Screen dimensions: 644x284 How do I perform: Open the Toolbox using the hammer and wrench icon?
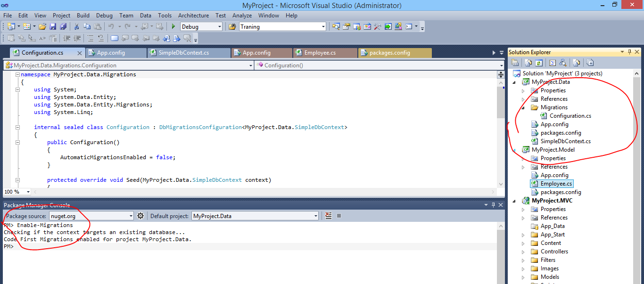(378, 27)
